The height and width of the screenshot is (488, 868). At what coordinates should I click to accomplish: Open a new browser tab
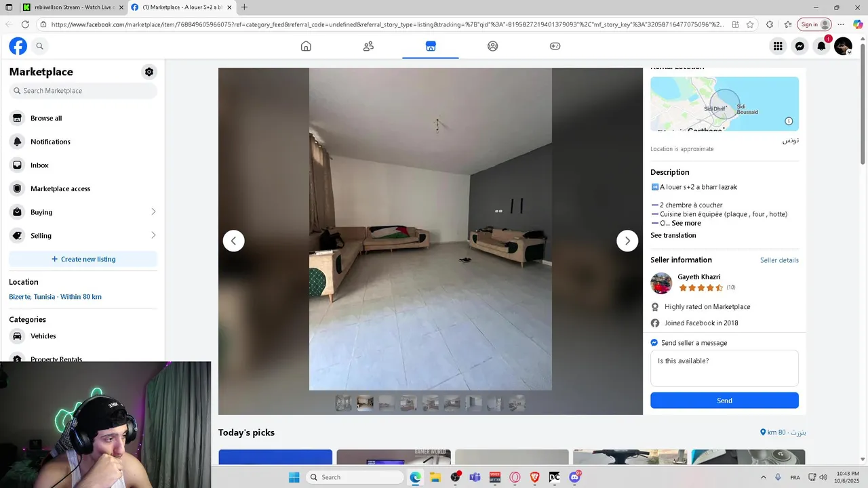point(244,7)
